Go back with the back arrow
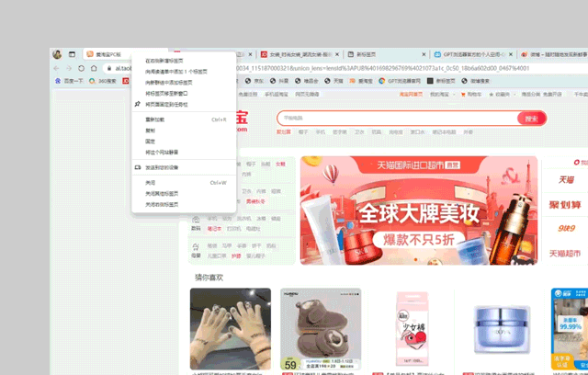This screenshot has height=375, width=588. click(x=56, y=68)
